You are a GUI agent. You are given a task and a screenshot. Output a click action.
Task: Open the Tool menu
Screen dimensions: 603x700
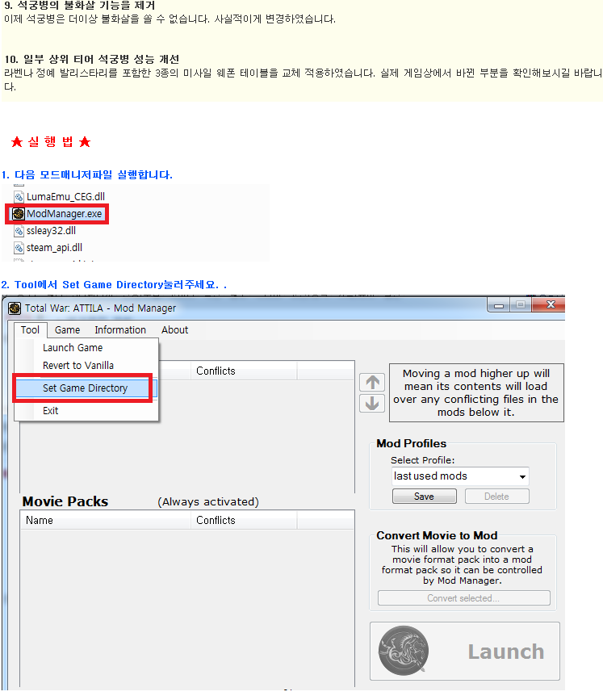[x=30, y=329]
